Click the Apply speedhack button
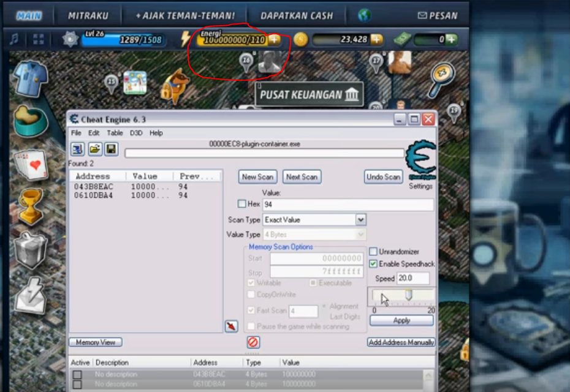Viewport: 570px width, 392px height. point(401,320)
